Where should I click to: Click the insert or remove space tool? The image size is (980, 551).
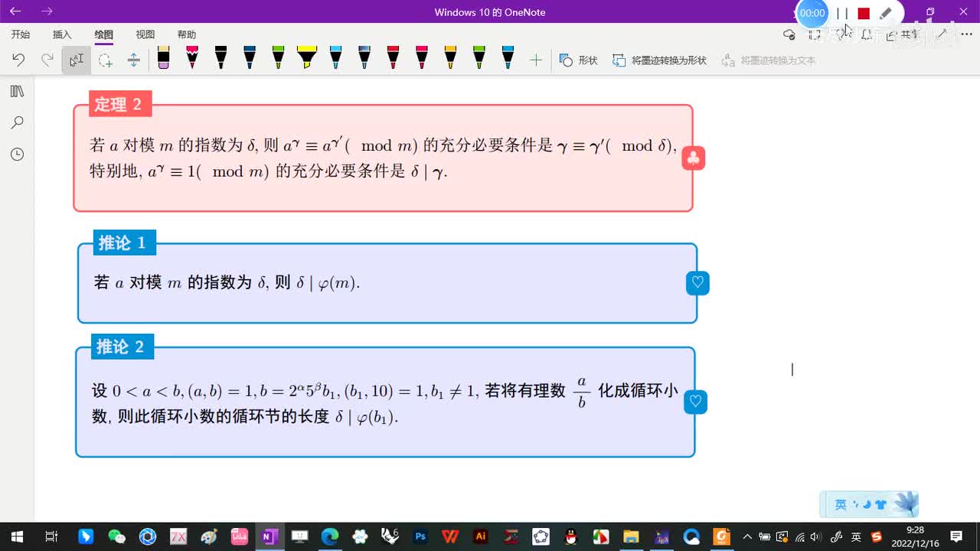pyautogui.click(x=133, y=60)
